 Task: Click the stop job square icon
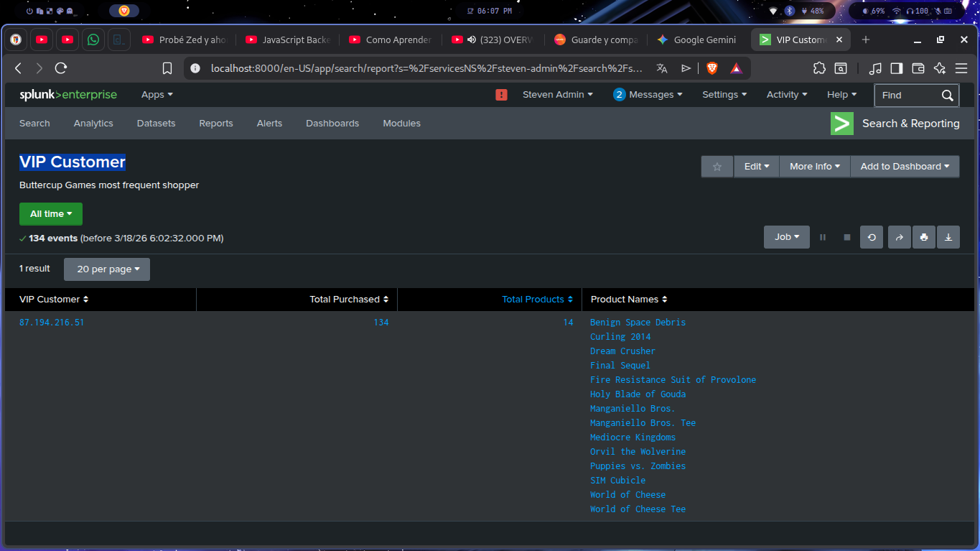tap(847, 237)
